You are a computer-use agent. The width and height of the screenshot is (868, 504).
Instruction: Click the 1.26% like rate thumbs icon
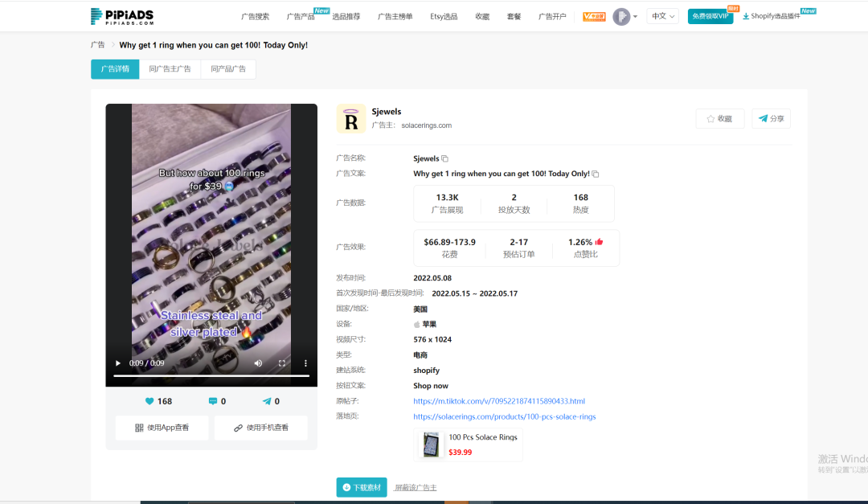point(599,242)
